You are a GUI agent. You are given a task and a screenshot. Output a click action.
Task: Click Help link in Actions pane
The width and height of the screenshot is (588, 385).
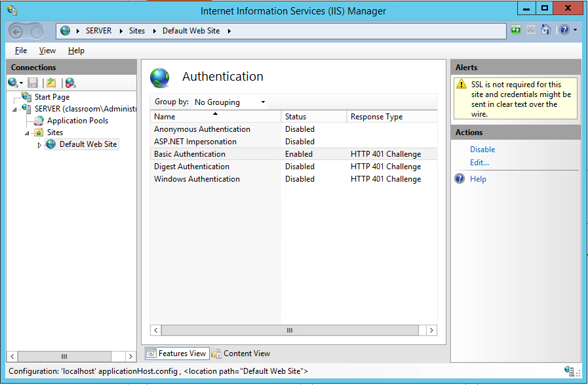click(x=478, y=179)
